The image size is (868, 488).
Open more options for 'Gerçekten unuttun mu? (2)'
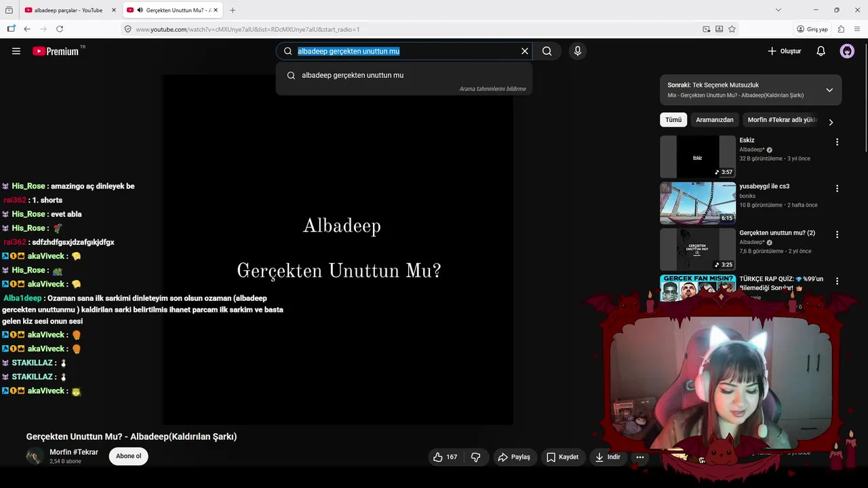837,235
